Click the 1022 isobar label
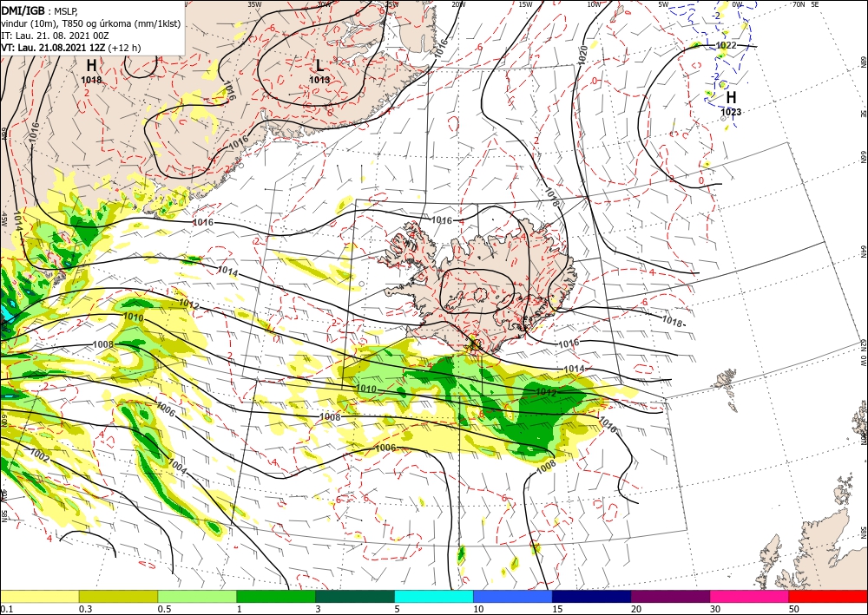 (727, 45)
